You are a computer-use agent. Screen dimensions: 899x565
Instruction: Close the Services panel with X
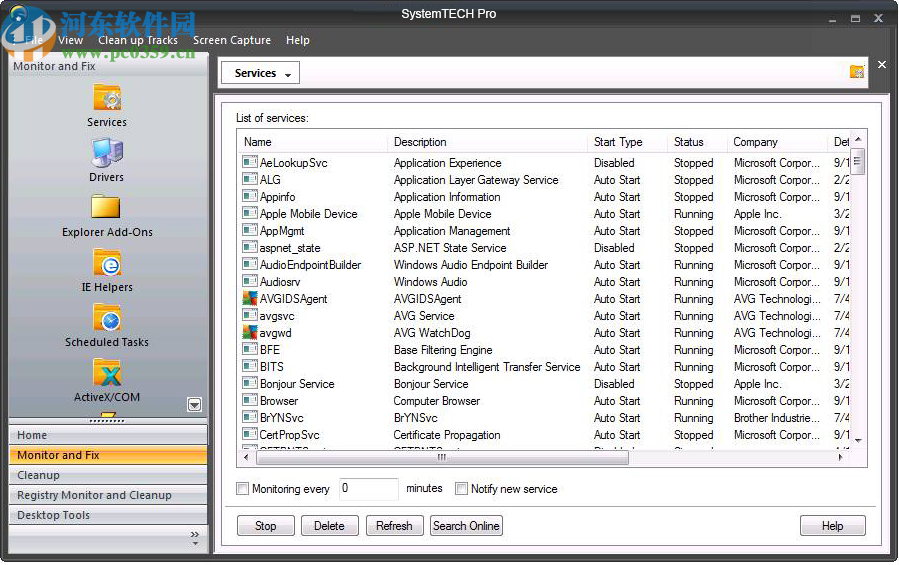pos(882,65)
